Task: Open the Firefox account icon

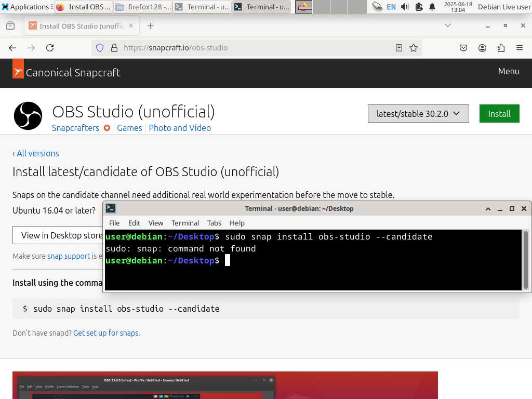Action: click(x=482, y=48)
